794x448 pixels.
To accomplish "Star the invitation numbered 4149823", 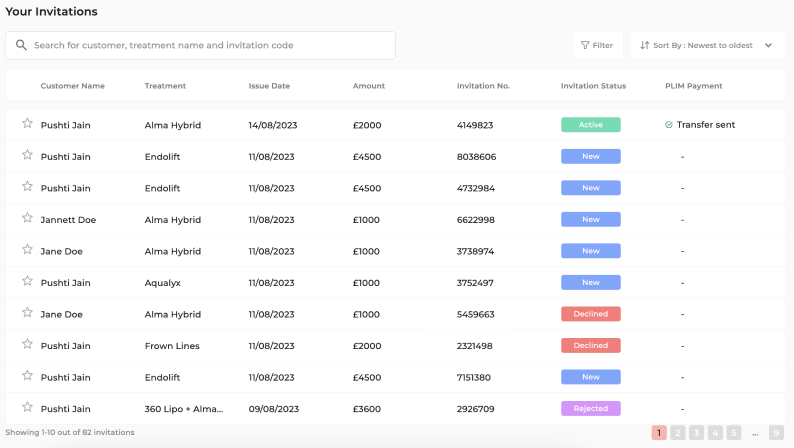I will 27,124.
